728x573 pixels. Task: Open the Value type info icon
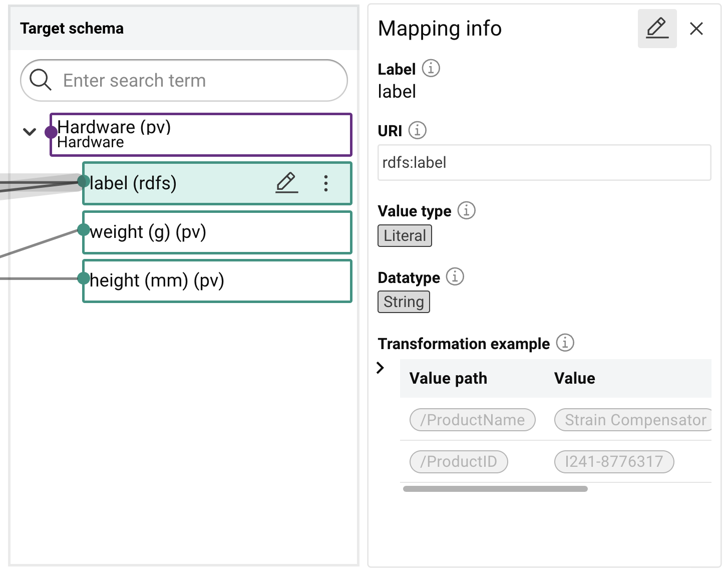tap(466, 210)
